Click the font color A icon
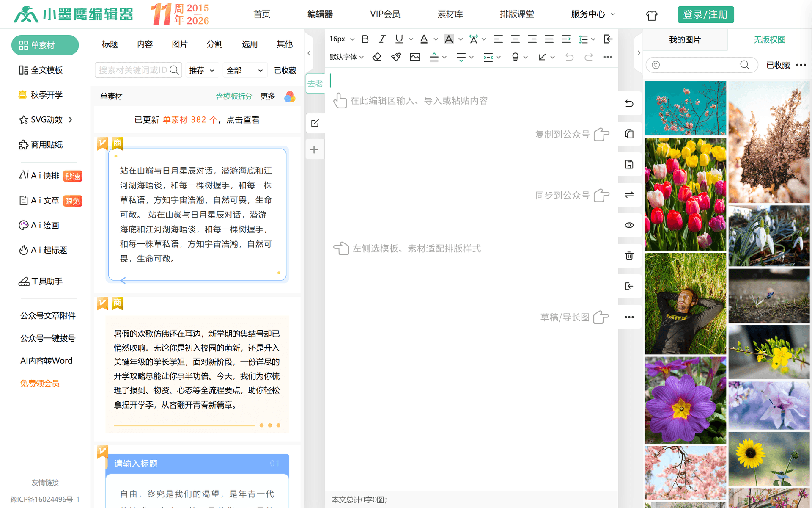812x508 pixels. [424, 39]
